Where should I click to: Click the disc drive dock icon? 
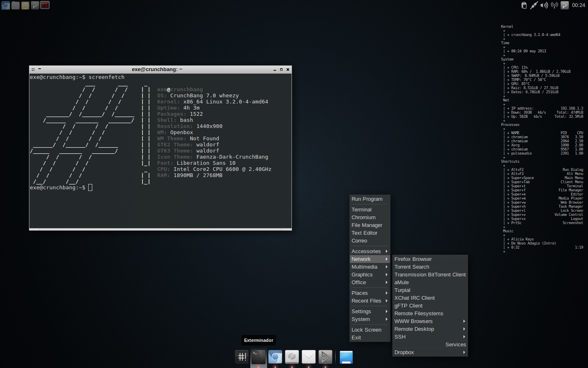coord(292,357)
